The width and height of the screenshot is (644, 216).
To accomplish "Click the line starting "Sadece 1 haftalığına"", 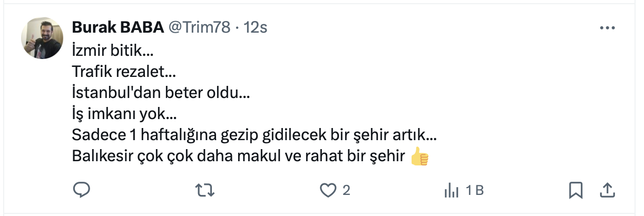I will click(253, 136).
